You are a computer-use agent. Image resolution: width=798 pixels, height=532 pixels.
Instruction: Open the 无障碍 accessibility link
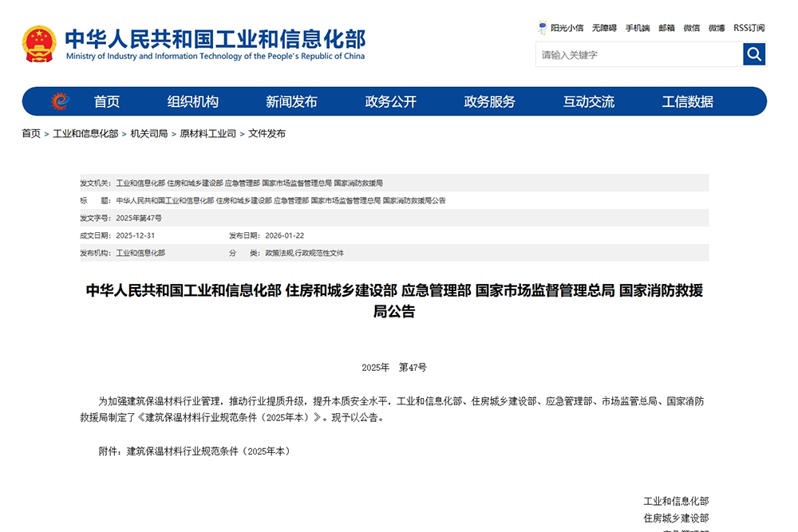click(604, 28)
